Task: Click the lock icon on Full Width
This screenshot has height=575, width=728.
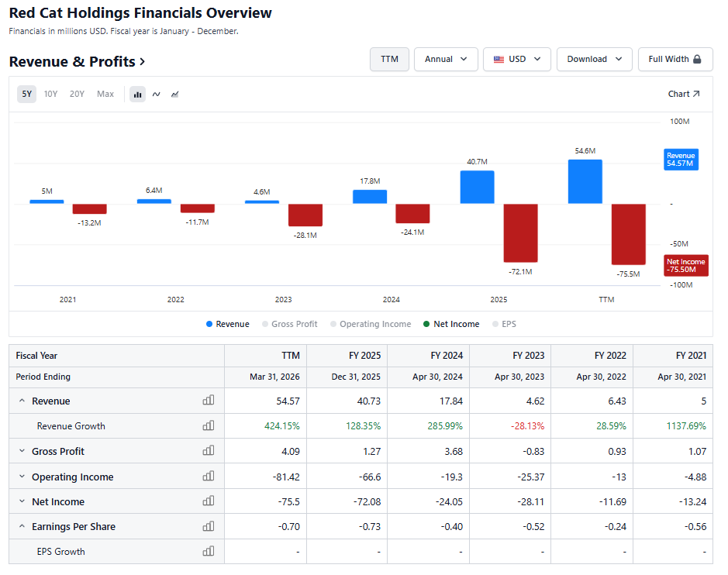Action: pos(697,60)
